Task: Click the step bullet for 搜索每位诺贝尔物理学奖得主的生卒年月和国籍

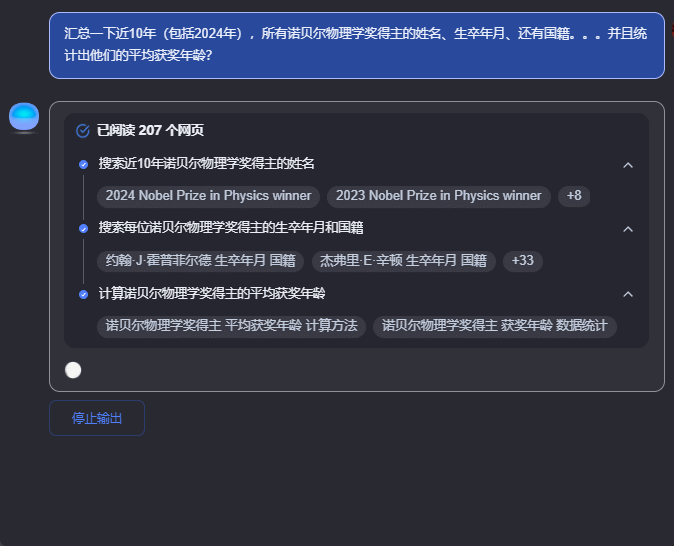Action: click(x=83, y=228)
